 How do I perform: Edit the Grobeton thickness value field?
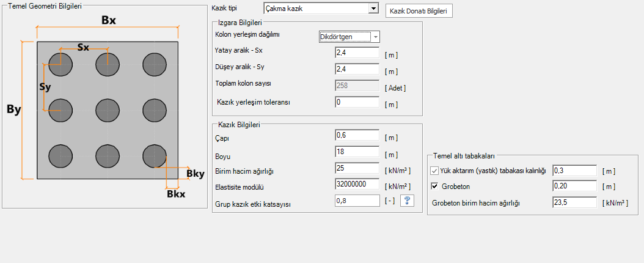click(574, 186)
